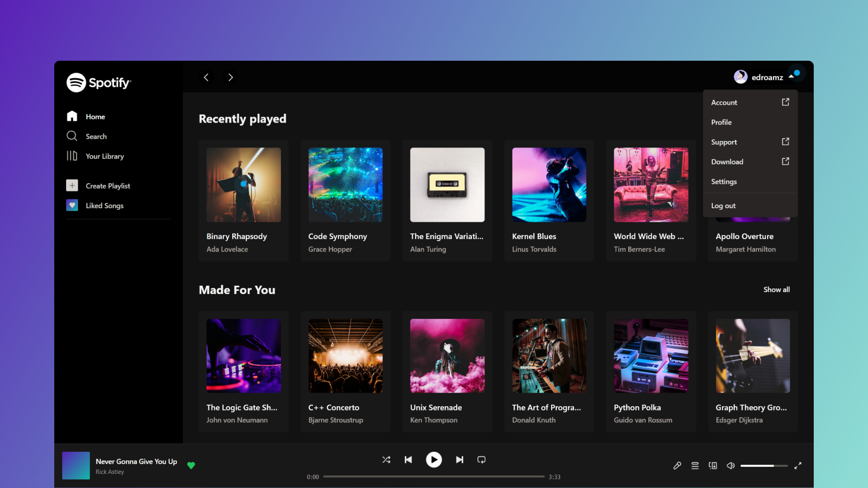
Task: Select the Connect to a device icon
Action: (713, 465)
